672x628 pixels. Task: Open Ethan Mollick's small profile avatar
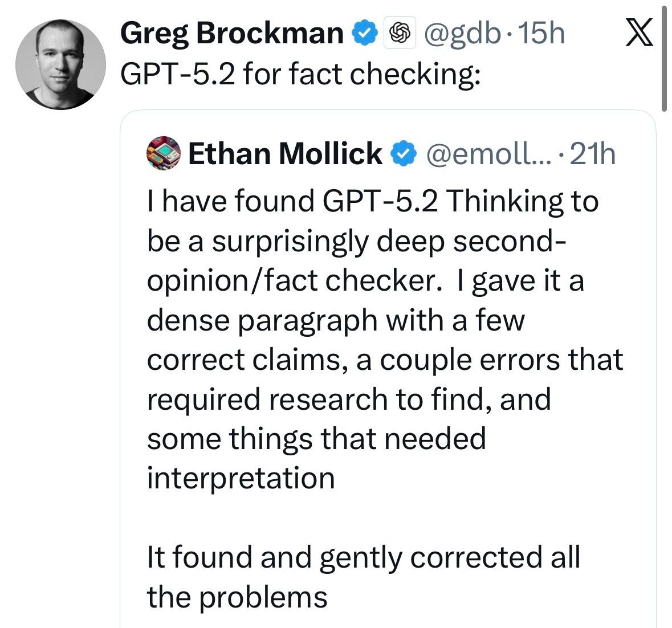click(163, 153)
